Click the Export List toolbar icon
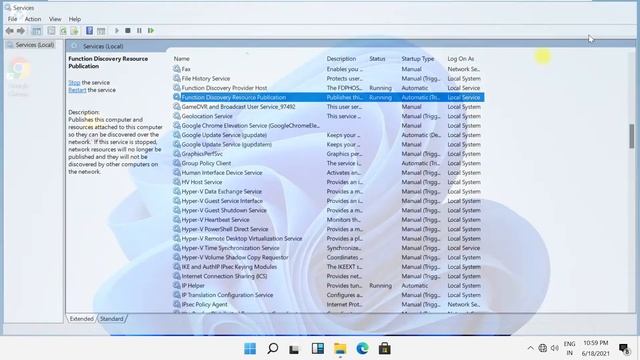Screen dimensions: 640x360 click(x=74, y=31)
